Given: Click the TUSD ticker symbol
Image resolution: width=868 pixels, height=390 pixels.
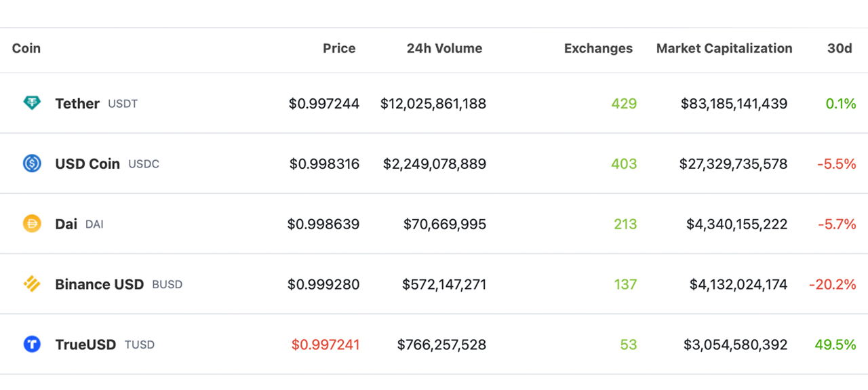Looking at the screenshot, I should coord(140,345).
